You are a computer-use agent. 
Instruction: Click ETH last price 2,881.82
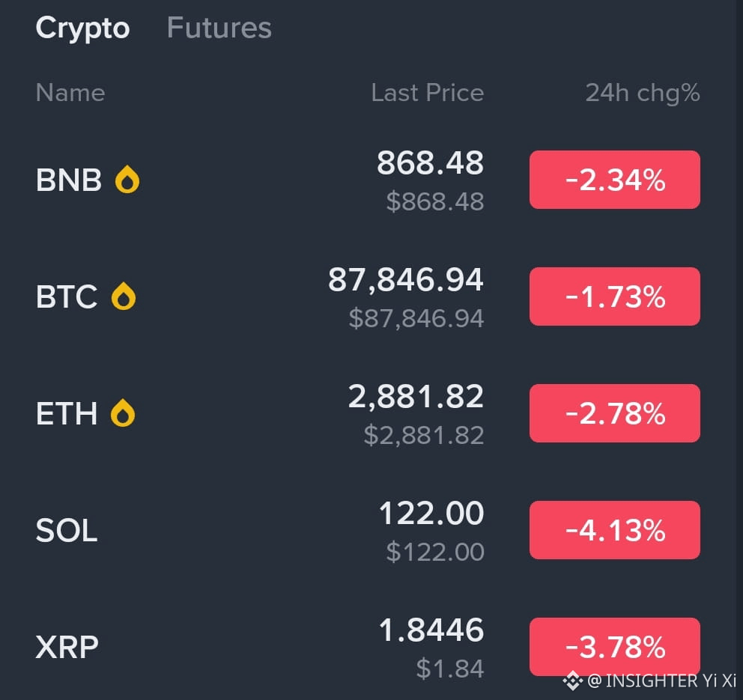(x=416, y=397)
